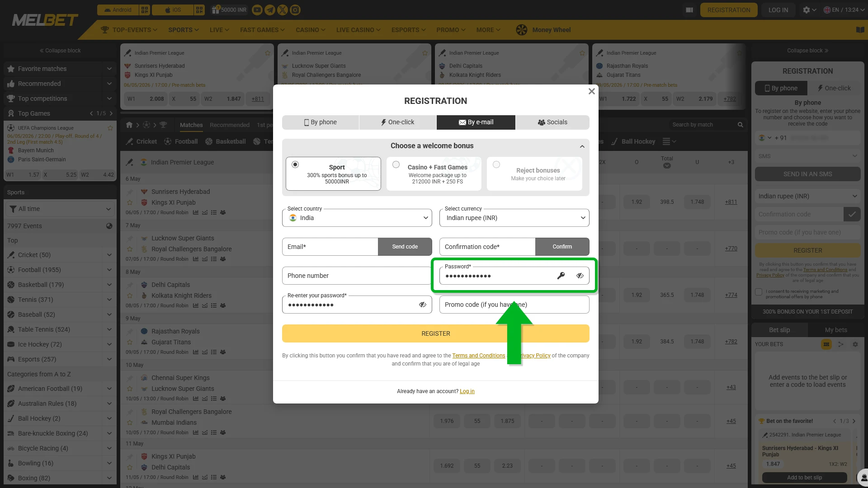Switch to Socials registration tab
This screenshot has width=868, height=488.
(x=552, y=122)
